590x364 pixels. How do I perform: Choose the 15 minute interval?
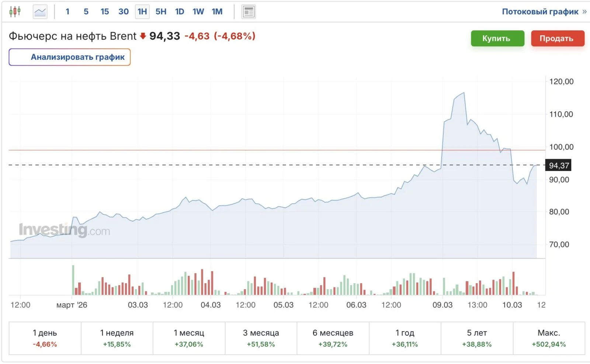(105, 12)
